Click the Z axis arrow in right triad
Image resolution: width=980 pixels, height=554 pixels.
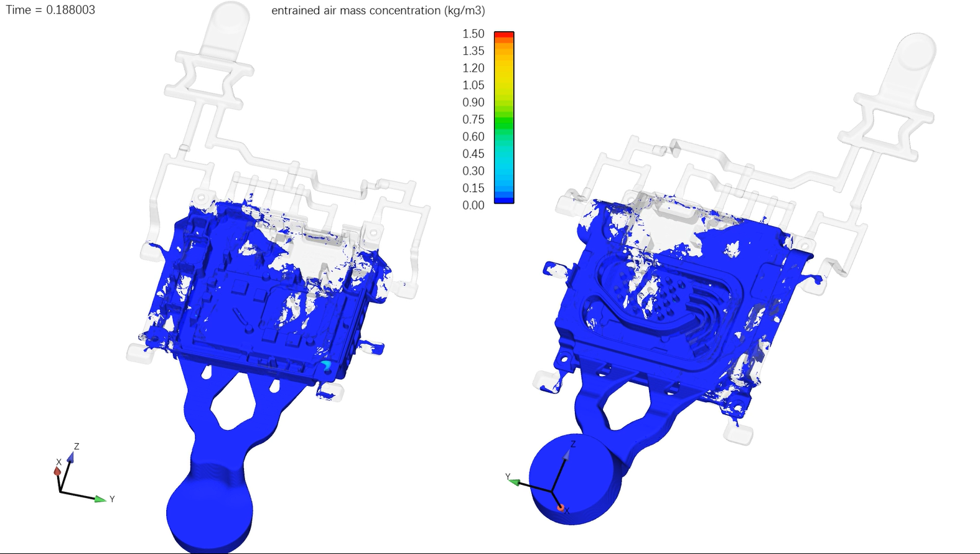point(566,456)
